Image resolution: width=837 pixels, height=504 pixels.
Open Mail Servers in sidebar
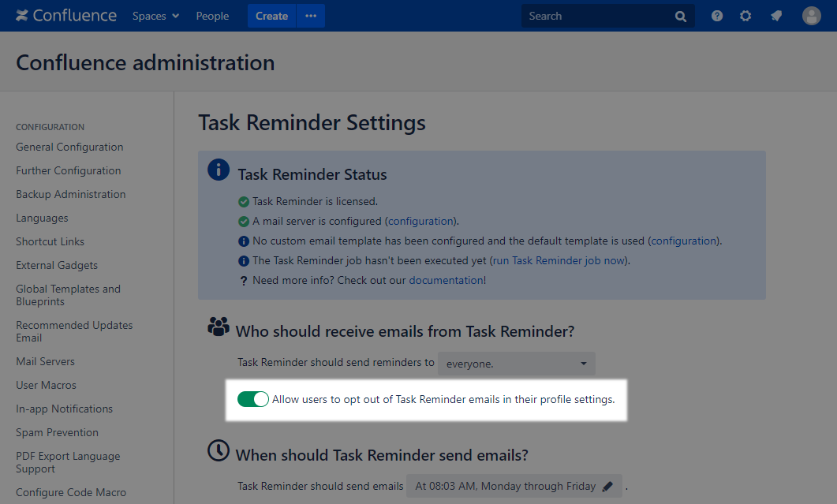46,361
